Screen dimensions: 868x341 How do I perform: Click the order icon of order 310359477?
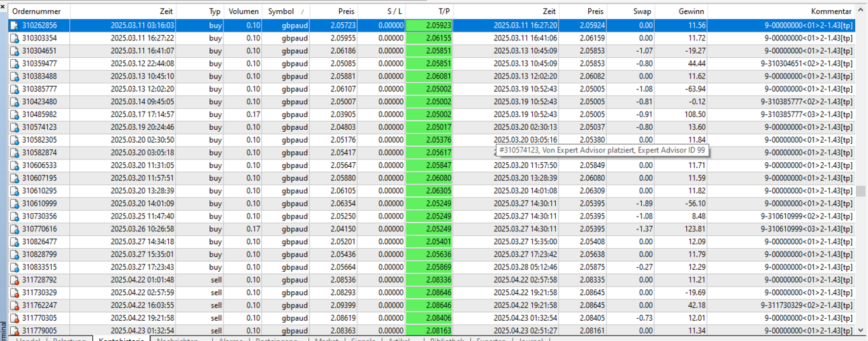point(14,64)
